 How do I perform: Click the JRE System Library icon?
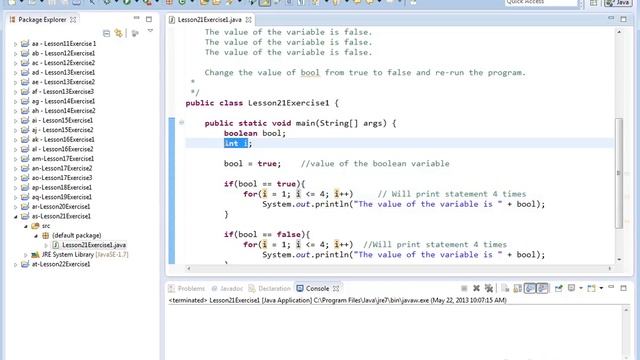click(x=35, y=255)
